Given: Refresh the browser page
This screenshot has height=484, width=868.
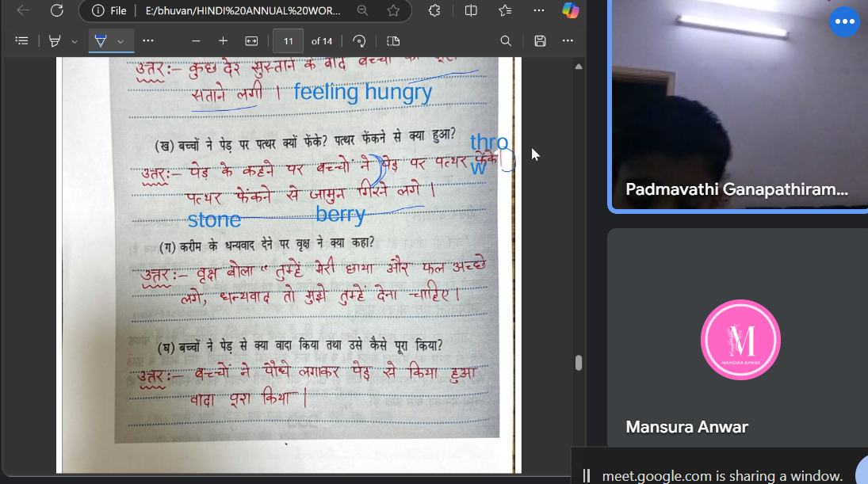Looking at the screenshot, I should pyautogui.click(x=56, y=10).
